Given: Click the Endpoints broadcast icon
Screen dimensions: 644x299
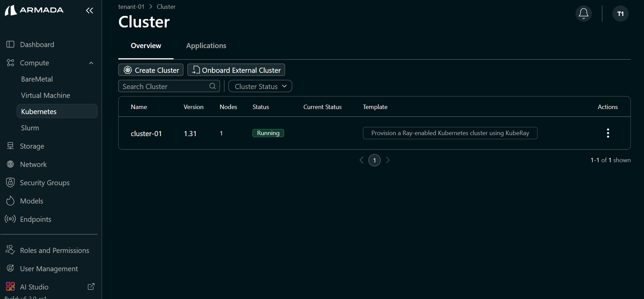Looking at the screenshot, I should pyautogui.click(x=10, y=219).
